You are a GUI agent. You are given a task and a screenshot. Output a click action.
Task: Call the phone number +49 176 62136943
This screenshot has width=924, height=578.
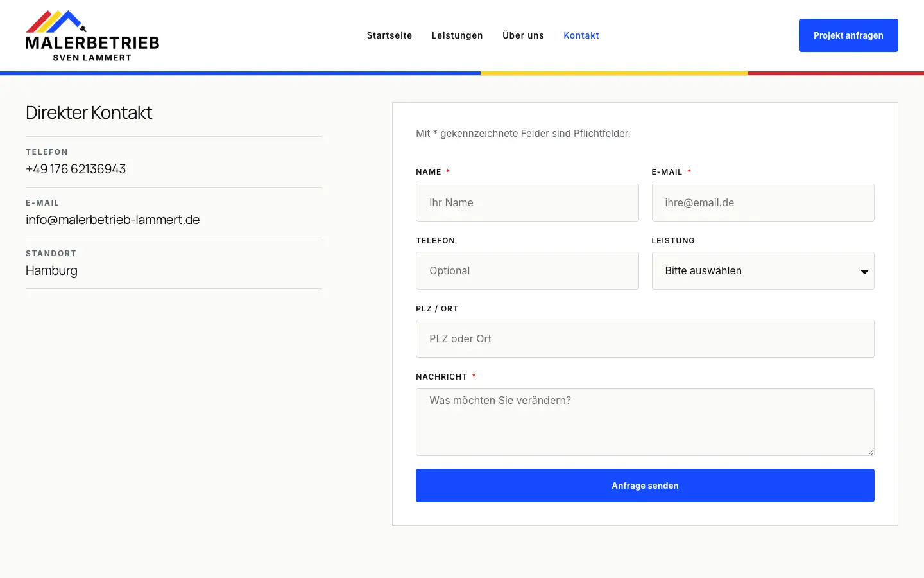(x=76, y=169)
